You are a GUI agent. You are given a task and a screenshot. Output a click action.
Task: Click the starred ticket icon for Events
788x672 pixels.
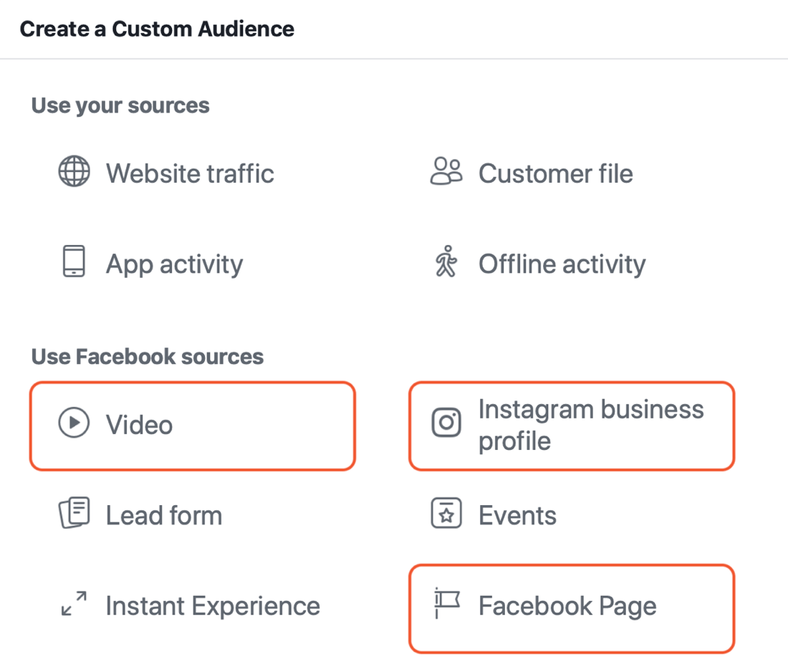446,514
